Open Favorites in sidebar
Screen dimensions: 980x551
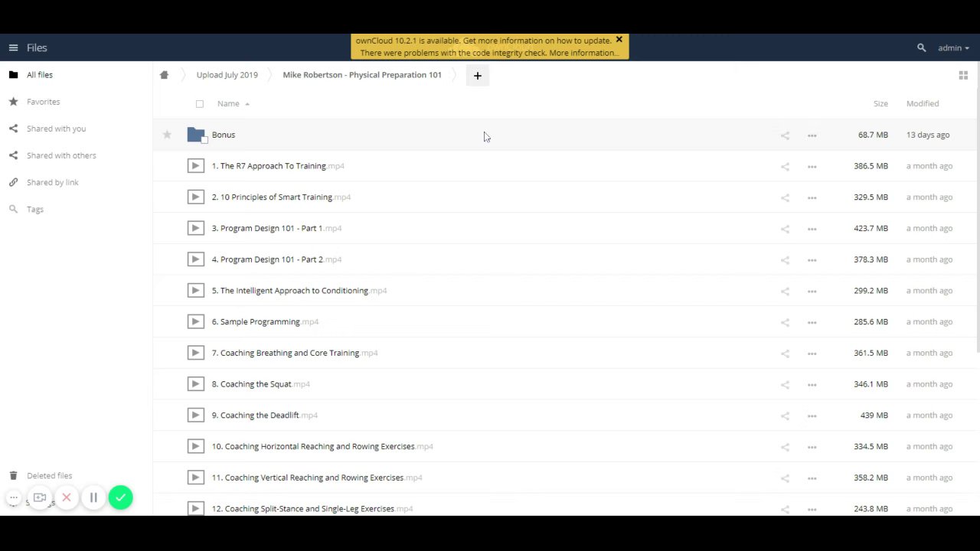pos(43,102)
